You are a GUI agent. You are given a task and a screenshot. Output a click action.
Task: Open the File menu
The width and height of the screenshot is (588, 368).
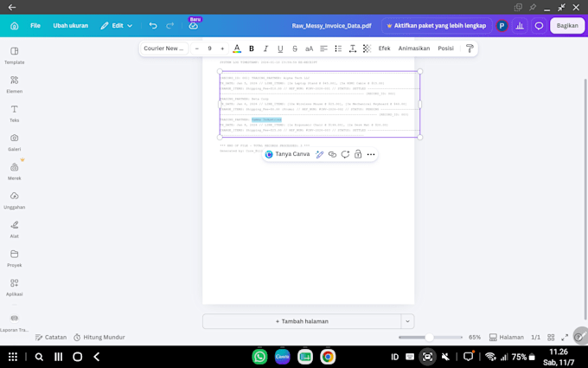pos(35,25)
